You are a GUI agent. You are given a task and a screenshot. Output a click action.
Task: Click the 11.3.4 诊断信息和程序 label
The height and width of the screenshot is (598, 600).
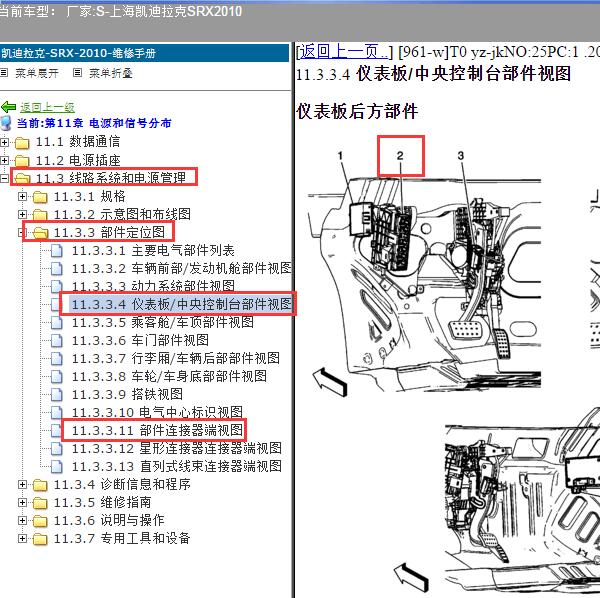122,485
